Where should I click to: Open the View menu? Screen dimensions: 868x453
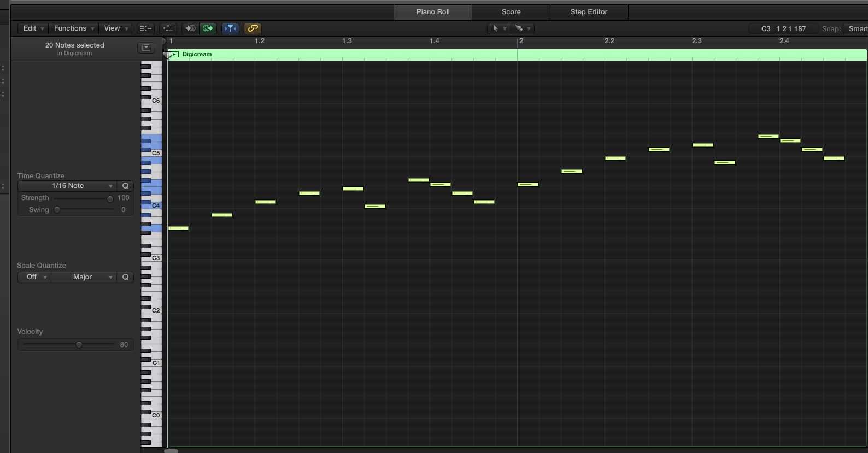pos(116,28)
